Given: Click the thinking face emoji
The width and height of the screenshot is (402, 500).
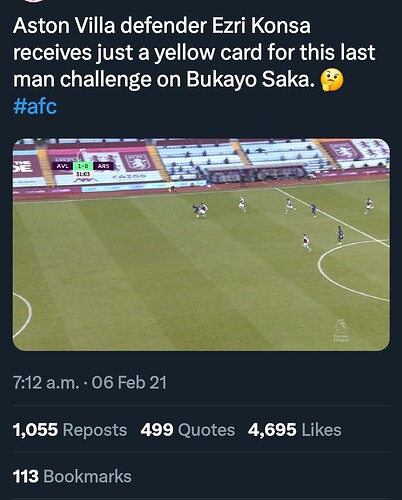Looking at the screenshot, I should pos(331,80).
